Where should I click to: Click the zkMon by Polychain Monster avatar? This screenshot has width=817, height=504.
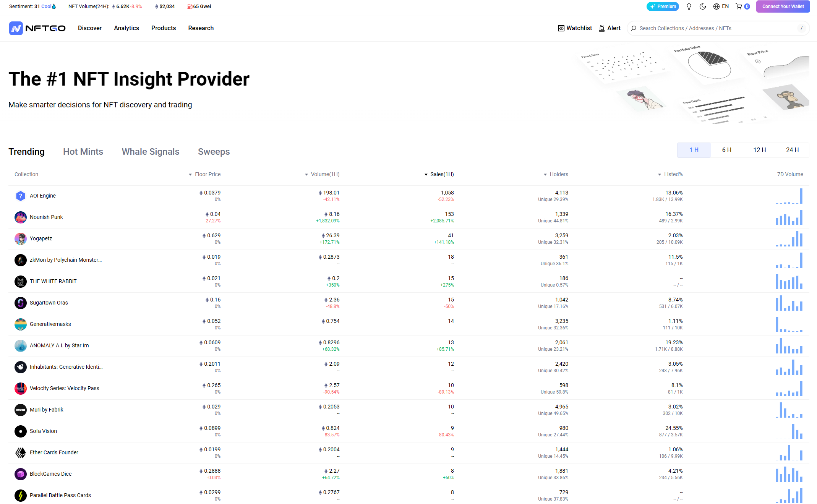coord(21,260)
